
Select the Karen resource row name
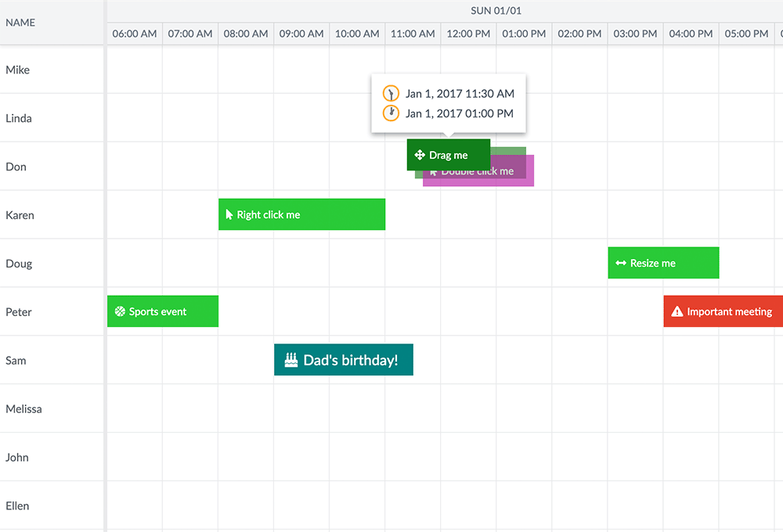click(x=20, y=215)
